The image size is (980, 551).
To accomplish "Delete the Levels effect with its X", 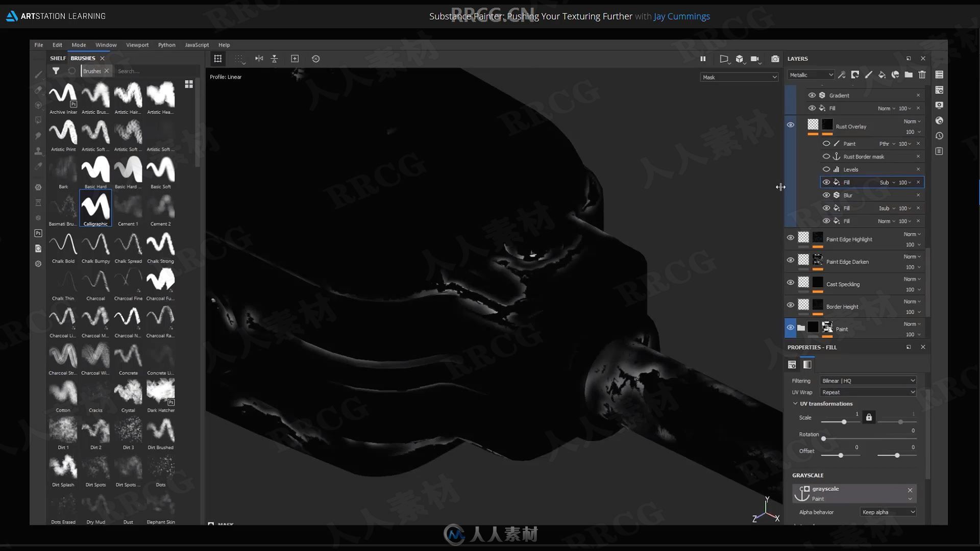I will tap(918, 169).
